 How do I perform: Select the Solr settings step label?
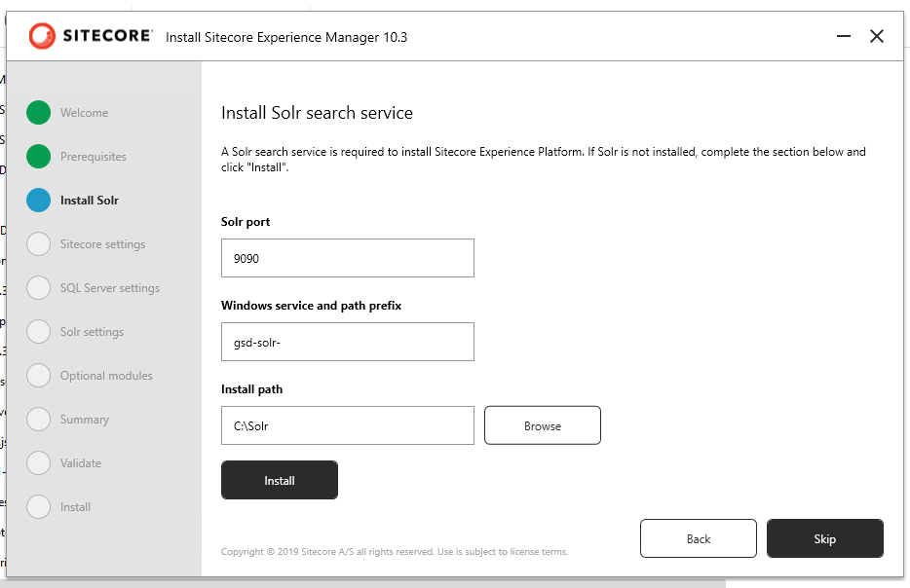click(x=92, y=332)
